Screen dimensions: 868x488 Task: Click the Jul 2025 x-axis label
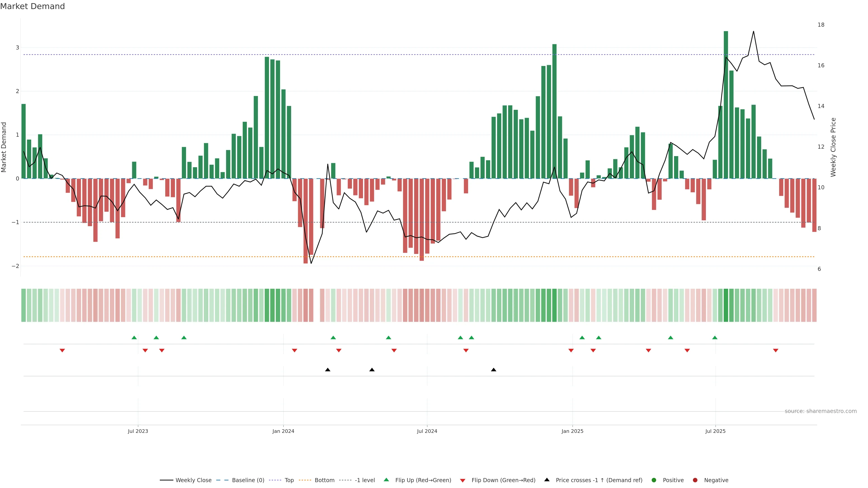[x=715, y=431]
